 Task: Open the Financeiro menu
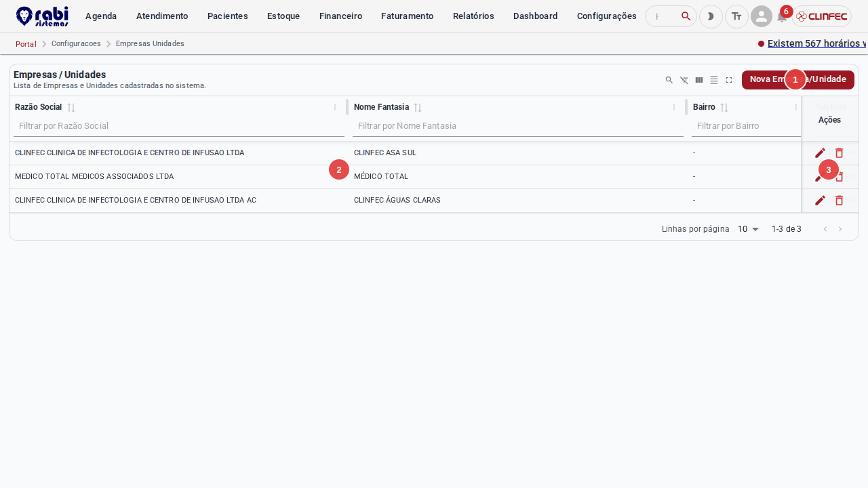[340, 16]
